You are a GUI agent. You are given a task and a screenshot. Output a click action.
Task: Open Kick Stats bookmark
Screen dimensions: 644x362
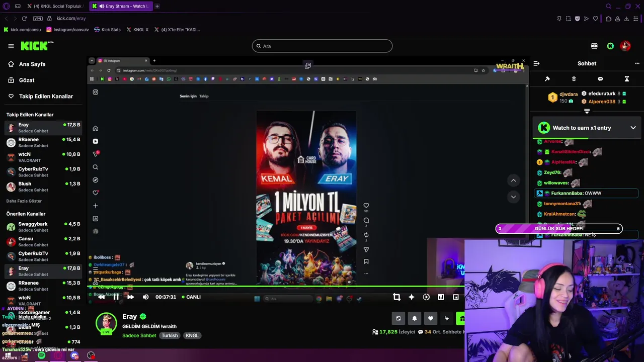(x=107, y=30)
